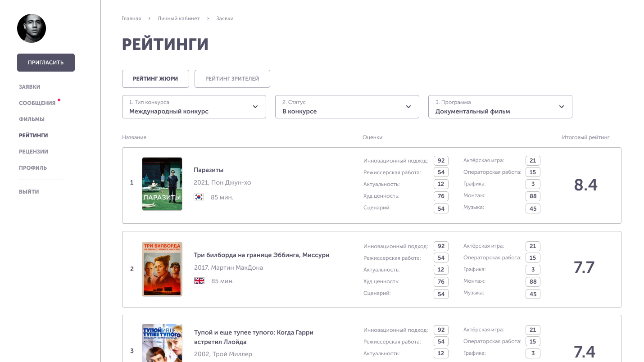Click the 85 мин. duration of Паразиты
Viewport: 644px width, 362px height.
[222, 197]
